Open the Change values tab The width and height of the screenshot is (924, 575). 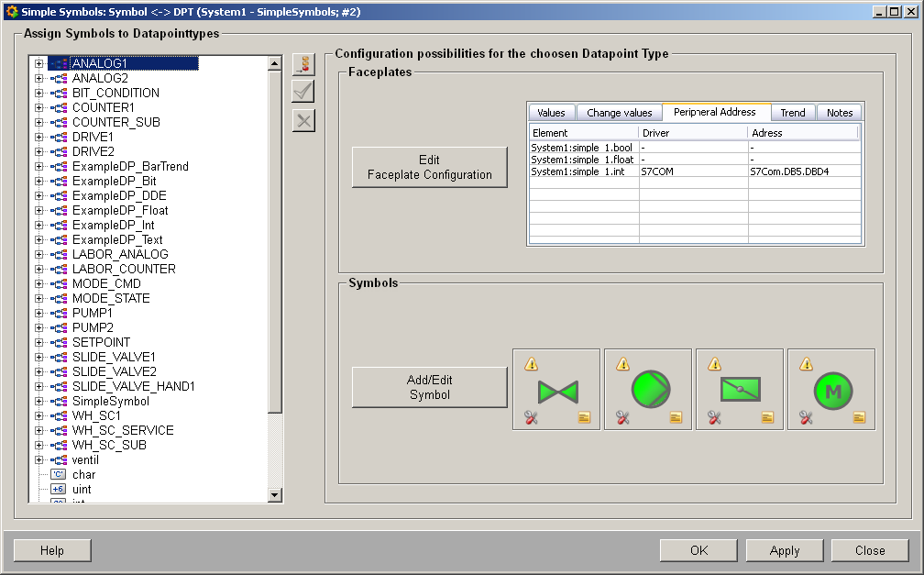click(620, 113)
